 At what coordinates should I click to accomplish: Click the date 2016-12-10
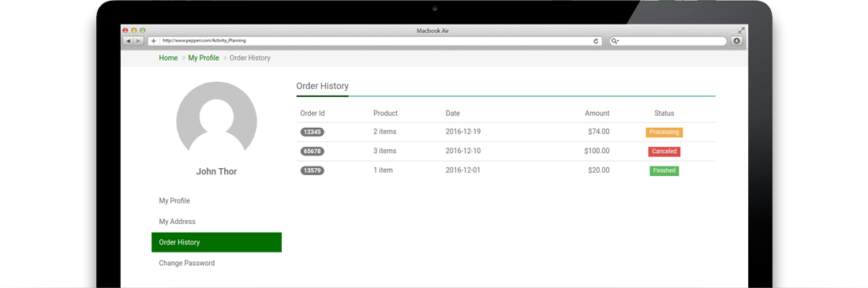(x=463, y=151)
